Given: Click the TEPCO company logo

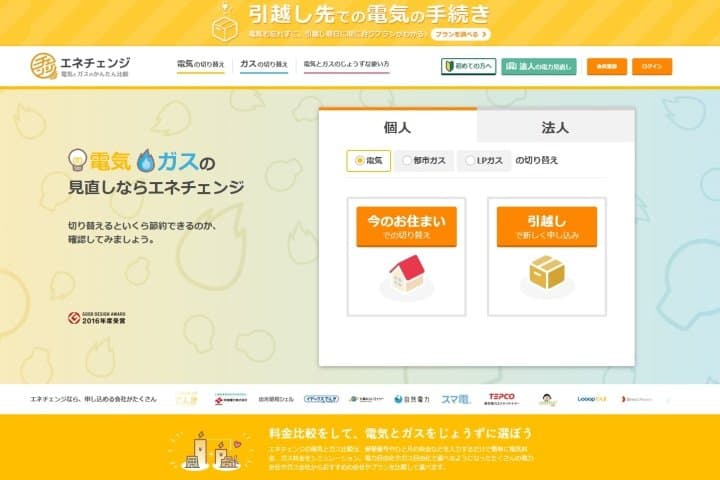Looking at the screenshot, I should pos(501,399).
